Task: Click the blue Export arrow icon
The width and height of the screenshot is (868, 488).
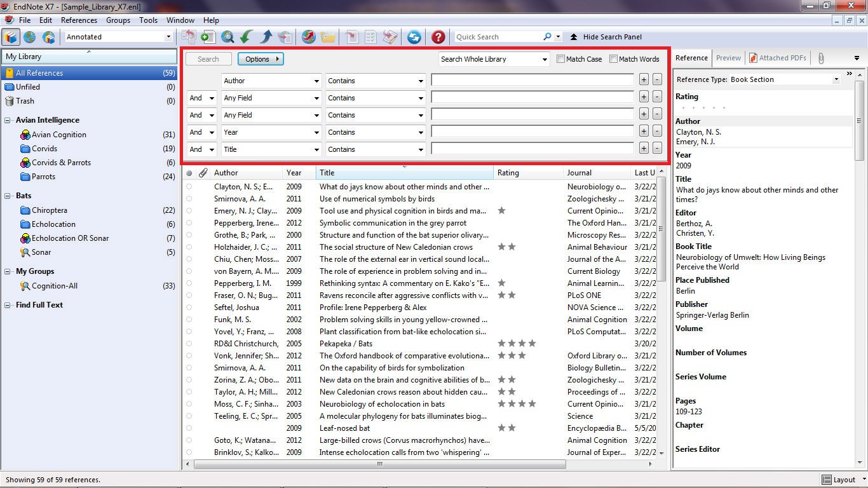Action: point(266,37)
